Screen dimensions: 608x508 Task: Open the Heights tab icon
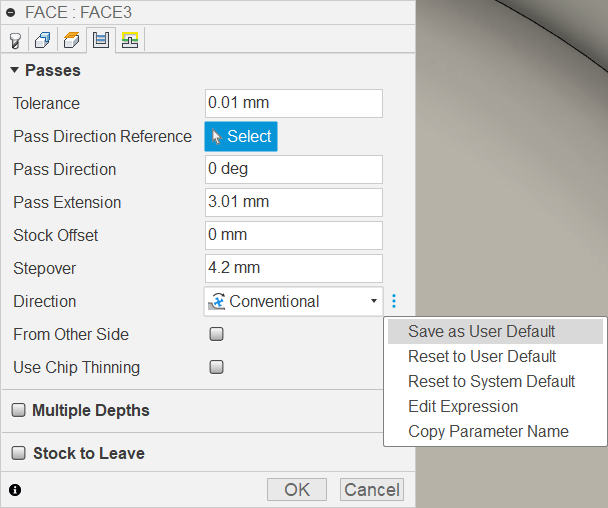[x=72, y=40]
